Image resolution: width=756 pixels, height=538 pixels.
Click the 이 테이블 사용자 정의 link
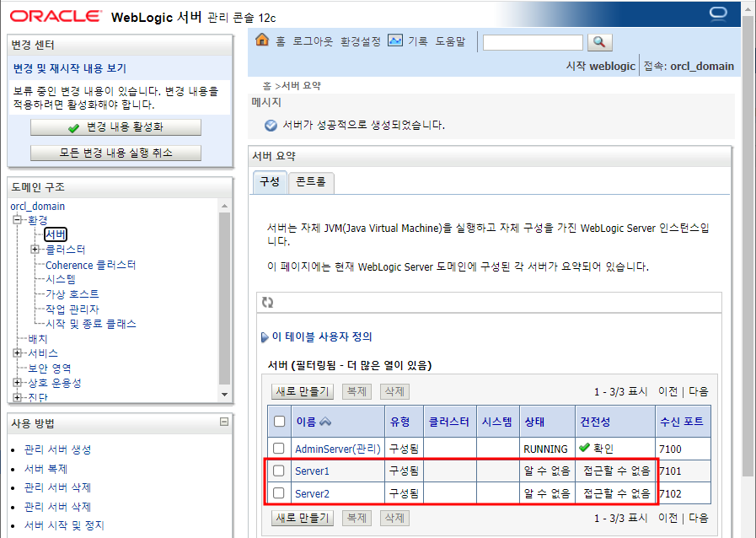click(x=322, y=336)
